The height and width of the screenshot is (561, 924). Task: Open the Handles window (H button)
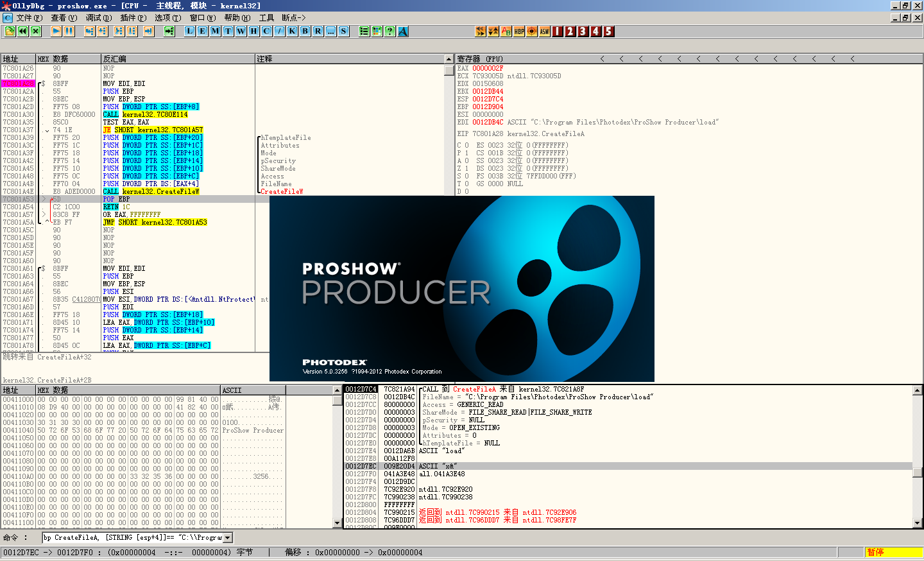click(x=254, y=31)
